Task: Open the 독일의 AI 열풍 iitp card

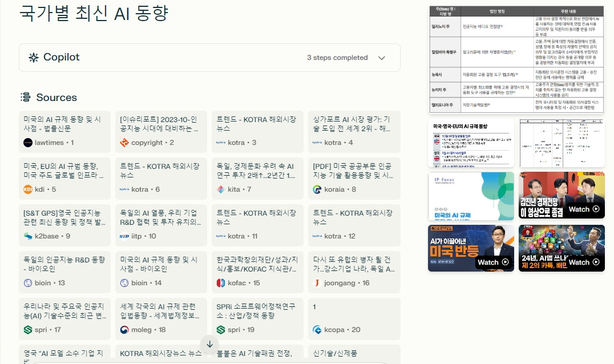Action: click(x=161, y=225)
